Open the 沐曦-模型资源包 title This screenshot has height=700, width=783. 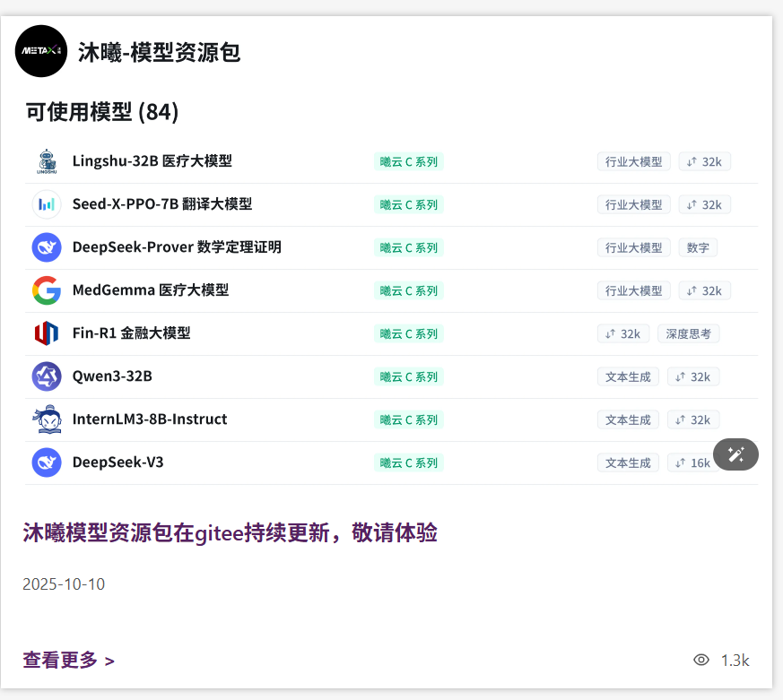click(x=159, y=52)
